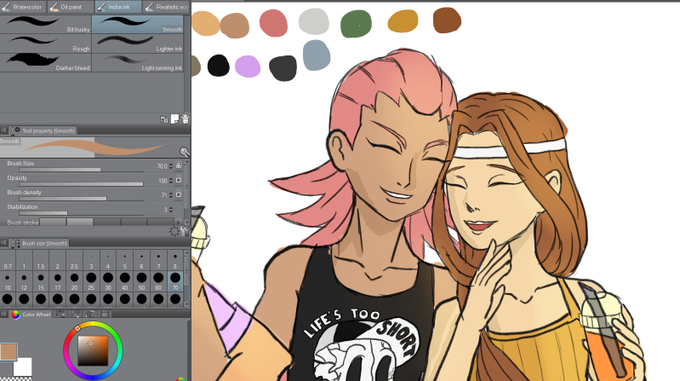This screenshot has width=680, height=381.
Task: Choose the Darker bleed brush
Action: click(46, 63)
